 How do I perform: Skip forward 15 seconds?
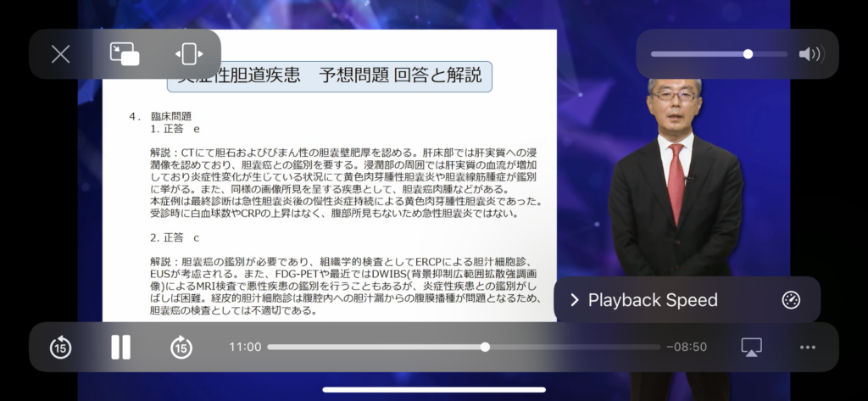(181, 347)
